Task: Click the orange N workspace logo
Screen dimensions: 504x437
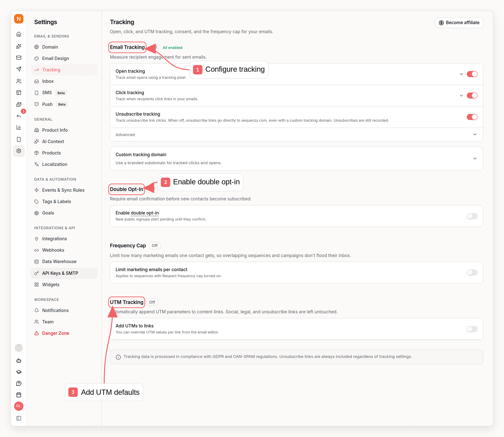Action: [x=19, y=19]
